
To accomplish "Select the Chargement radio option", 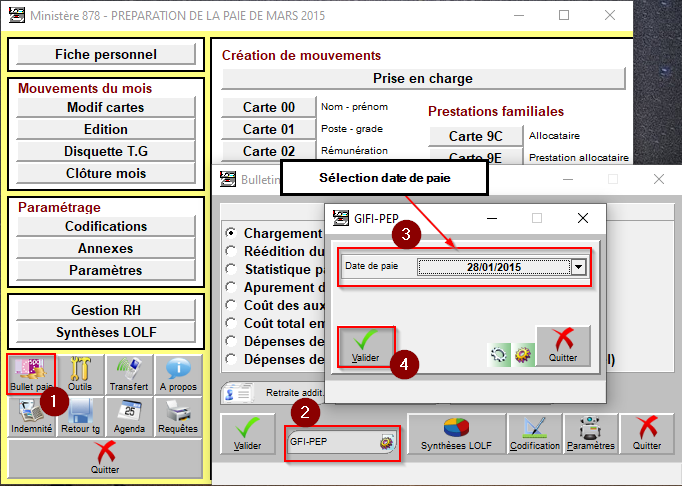I will tap(232, 232).
